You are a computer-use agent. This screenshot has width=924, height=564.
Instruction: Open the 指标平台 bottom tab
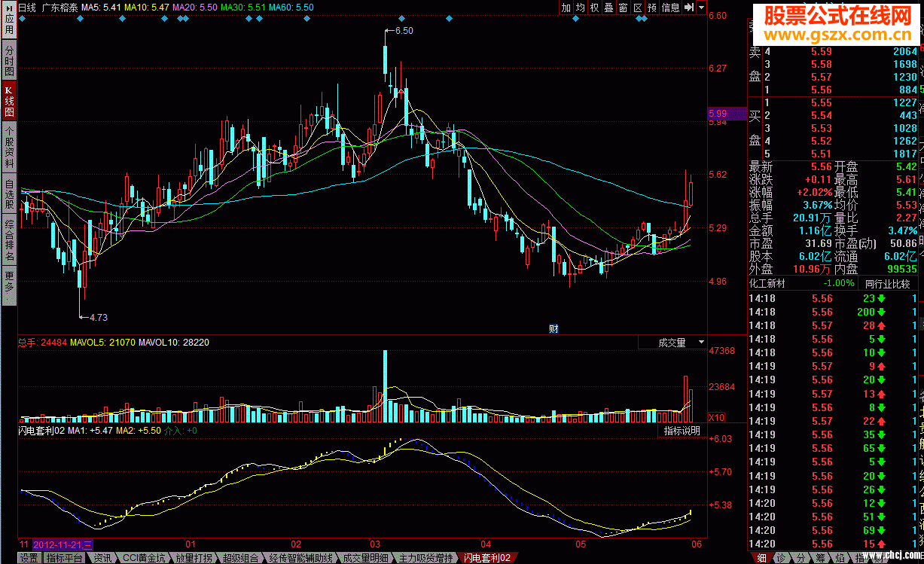click(65, 558)
